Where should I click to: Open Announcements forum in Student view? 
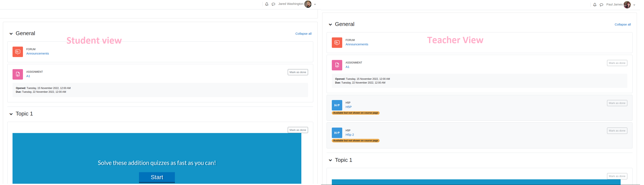click(38, 54)
